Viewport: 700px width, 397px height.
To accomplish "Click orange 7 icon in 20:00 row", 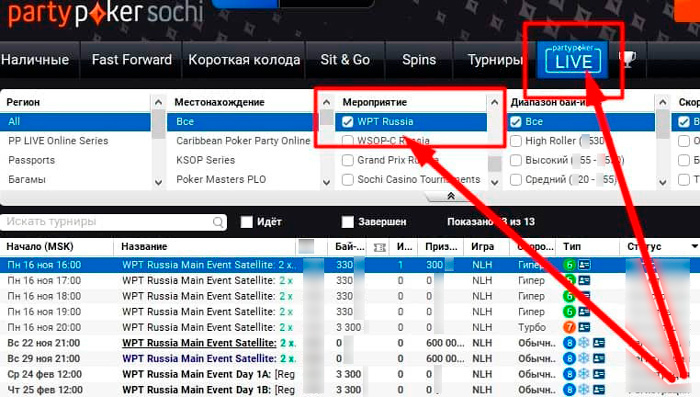I will pyautogui.click(x=569, y=327).
